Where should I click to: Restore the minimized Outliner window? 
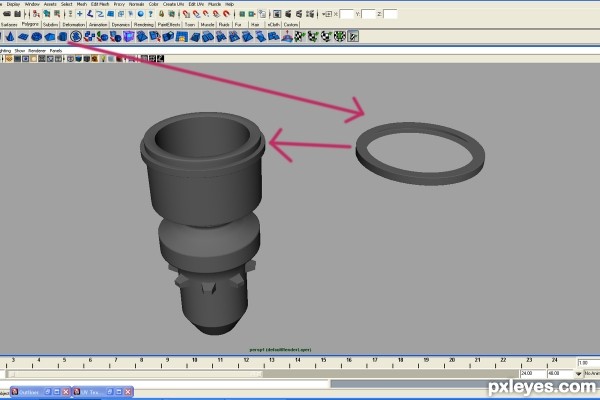48,392
